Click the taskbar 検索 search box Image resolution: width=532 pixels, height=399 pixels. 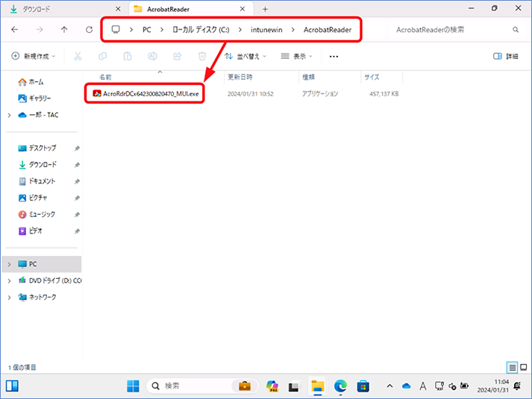[x=203, y=386]
